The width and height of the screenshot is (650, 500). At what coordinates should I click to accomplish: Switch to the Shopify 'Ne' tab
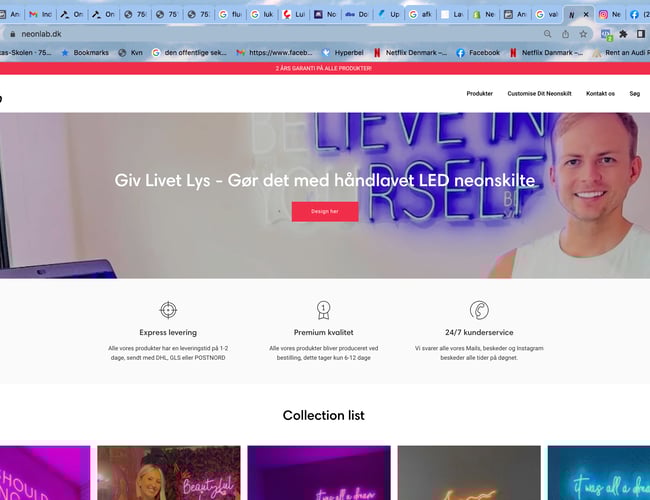(x=484, y=15)
